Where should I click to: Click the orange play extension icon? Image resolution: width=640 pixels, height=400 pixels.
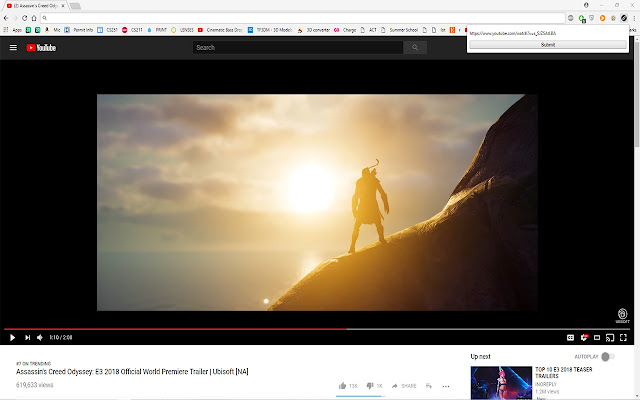tap(602, 18)
